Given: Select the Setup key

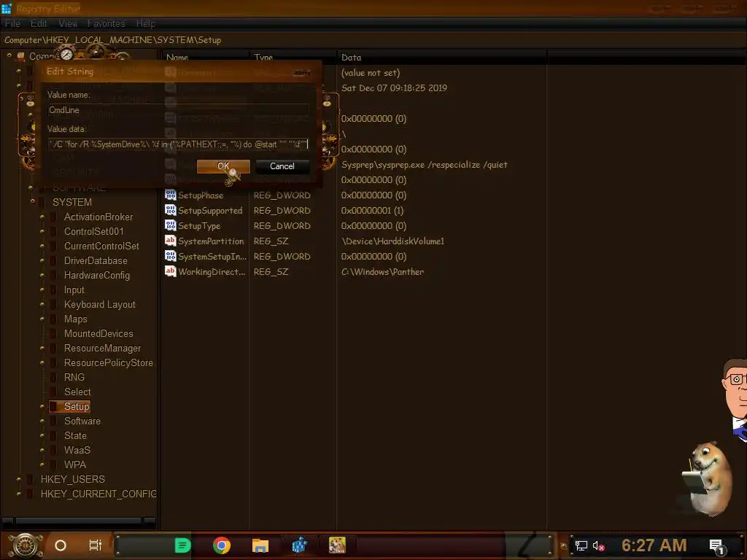Looking at the screenshot, I should 77,407.
